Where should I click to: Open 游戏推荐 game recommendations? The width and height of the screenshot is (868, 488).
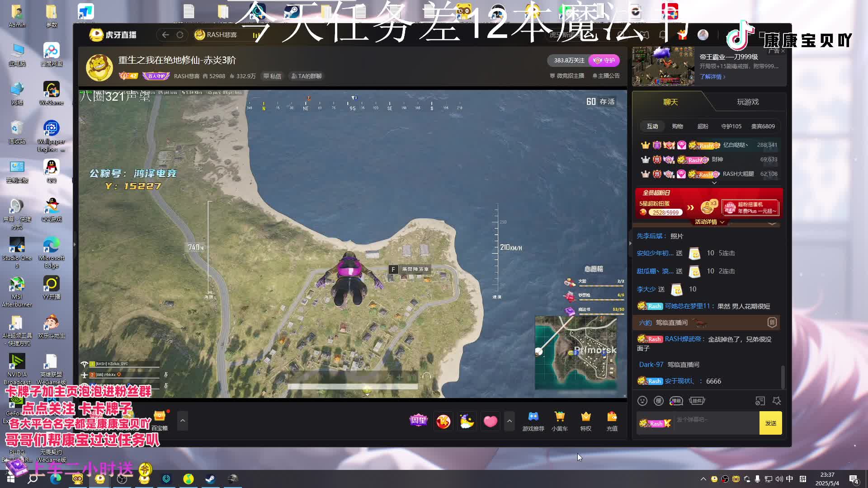[x=533, y=421]
